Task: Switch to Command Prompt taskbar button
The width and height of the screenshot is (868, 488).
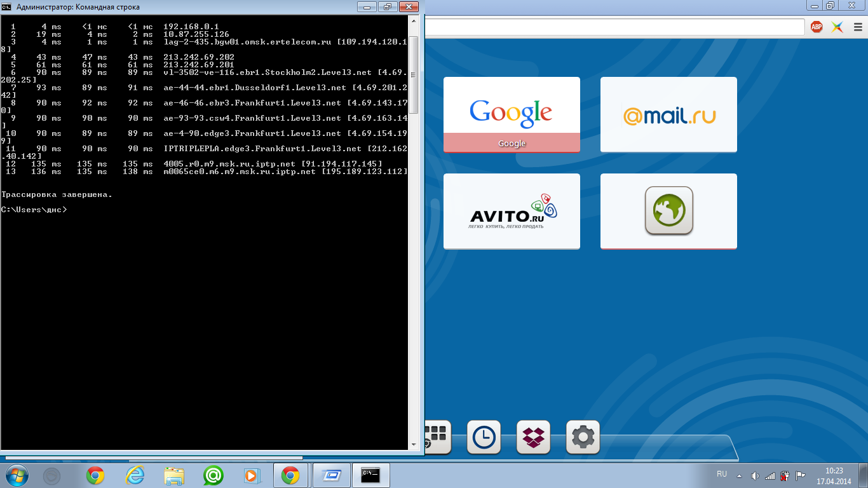Action: click(370, 475)
